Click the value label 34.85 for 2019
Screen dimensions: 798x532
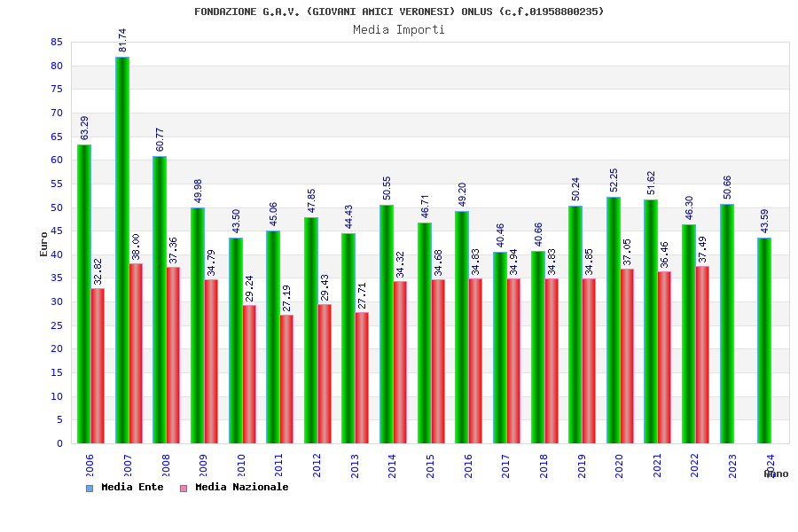(x=589, y=262)
